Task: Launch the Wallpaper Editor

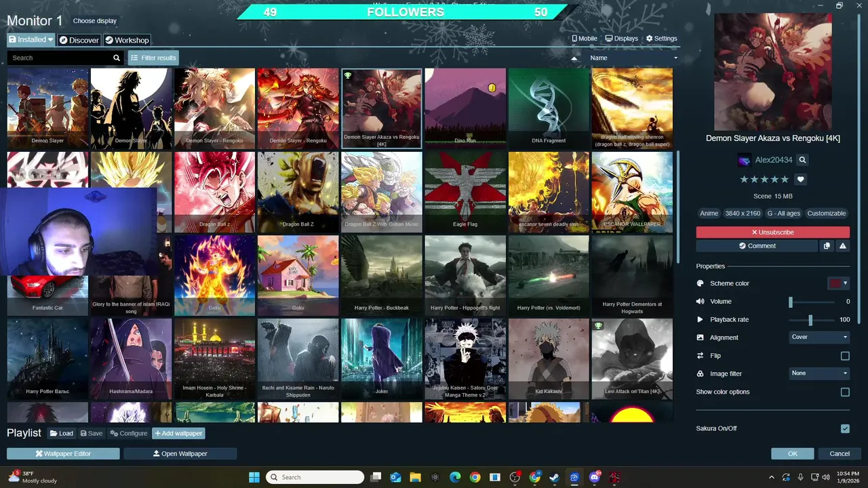Action: [63, 453]
